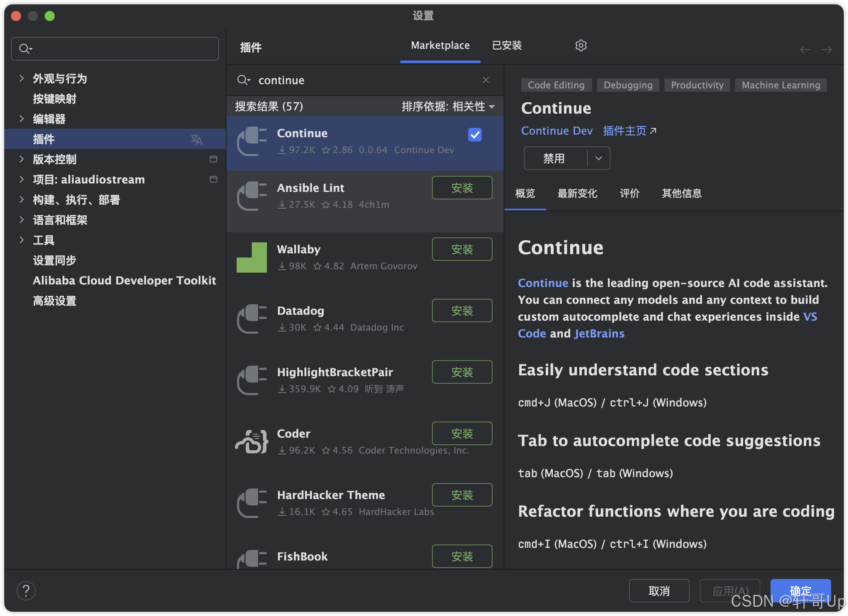This screenshot has height=616, width=848.
Task: Expand the 工具 settings section
Action: tap(21, 240)
